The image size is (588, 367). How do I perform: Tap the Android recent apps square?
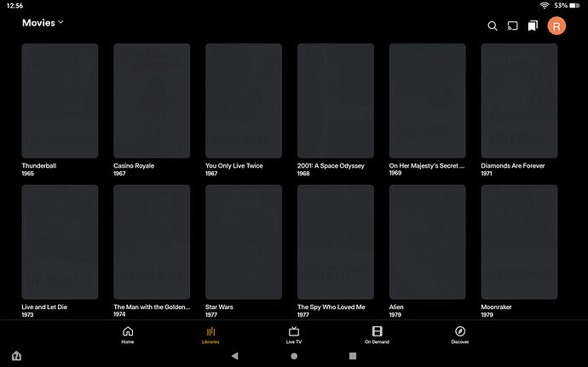pyautogui.click(x=353, y=356)
